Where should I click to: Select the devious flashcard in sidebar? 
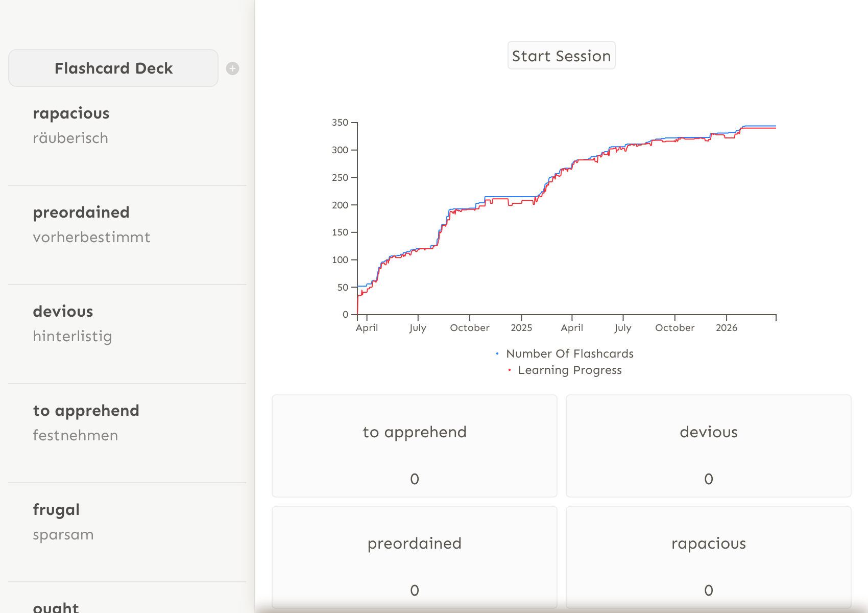coord(127,334)
